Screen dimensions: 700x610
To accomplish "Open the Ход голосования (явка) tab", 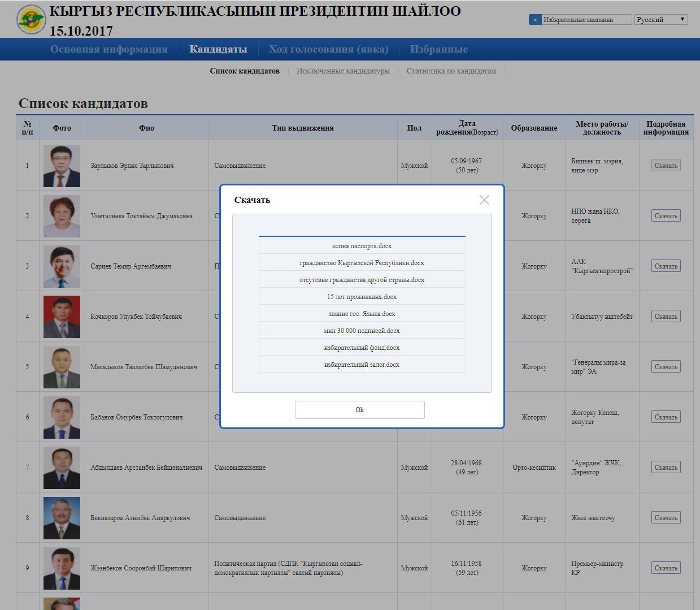I will [328, 49].
